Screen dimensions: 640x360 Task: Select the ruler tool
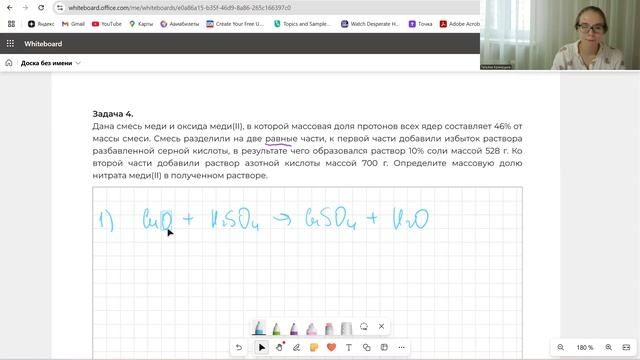pyautogui.click(x=346, y=328)
